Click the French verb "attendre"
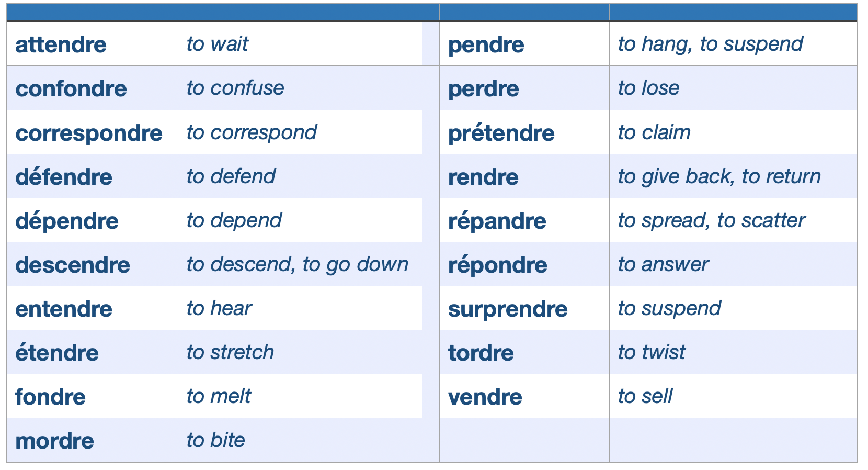 [61, 44]
